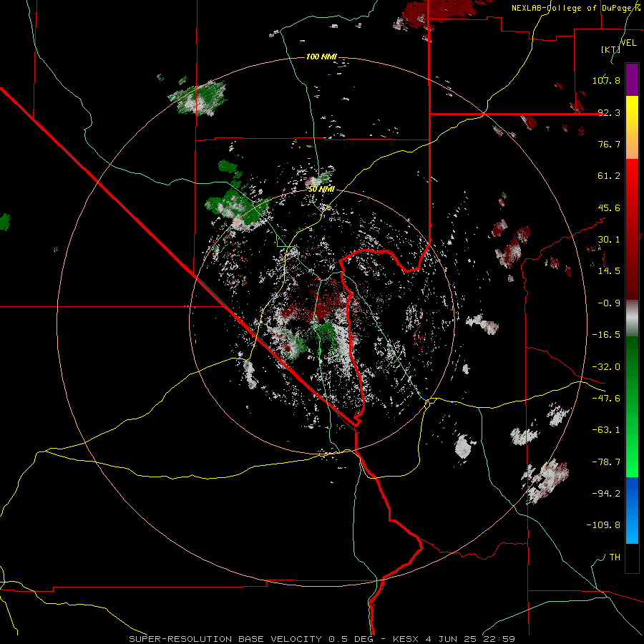The height and width of the screenshot is (644, 644).
Task: Click the -109.8 legend value
Action: (x=603, y=525)
